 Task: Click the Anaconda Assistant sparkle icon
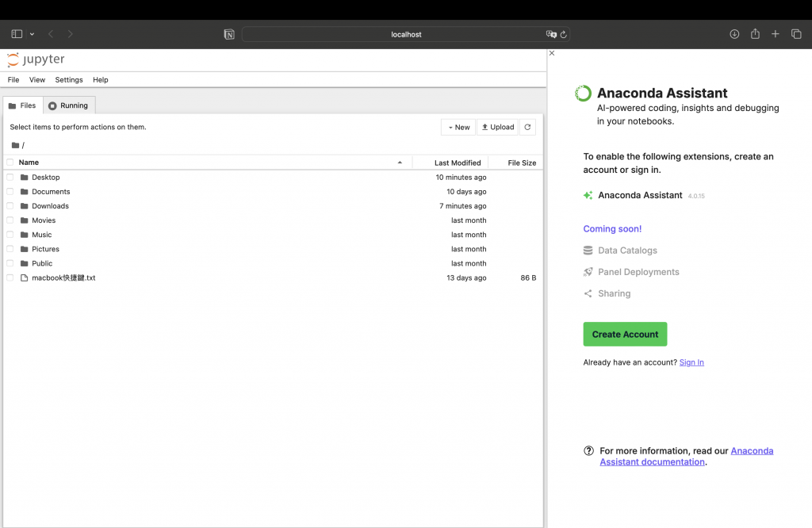click(x=588, y=195)
